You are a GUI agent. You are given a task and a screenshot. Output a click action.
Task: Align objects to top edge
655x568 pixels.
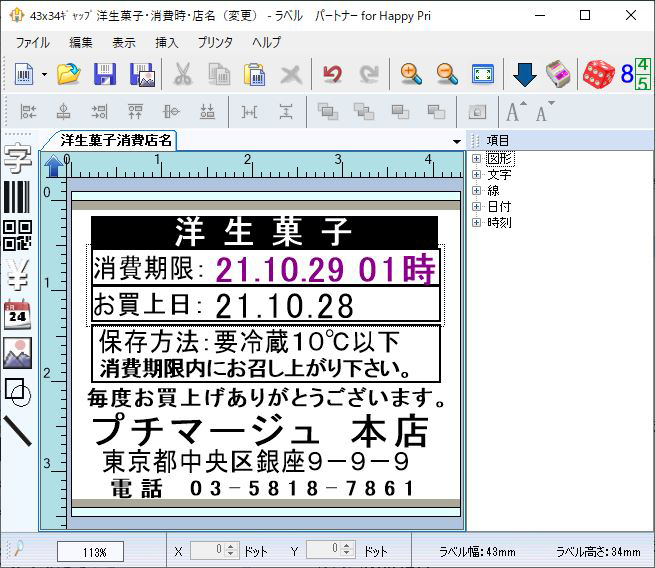(x=135, y=112)
